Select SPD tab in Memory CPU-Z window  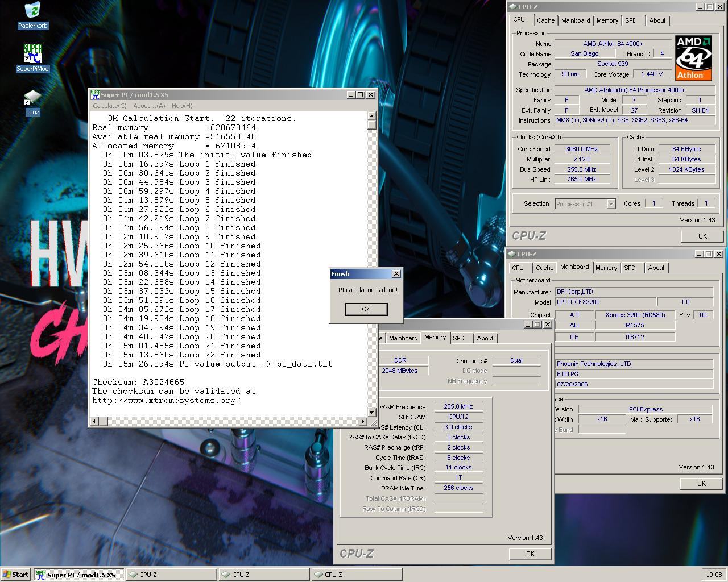(x=458, y=338)
